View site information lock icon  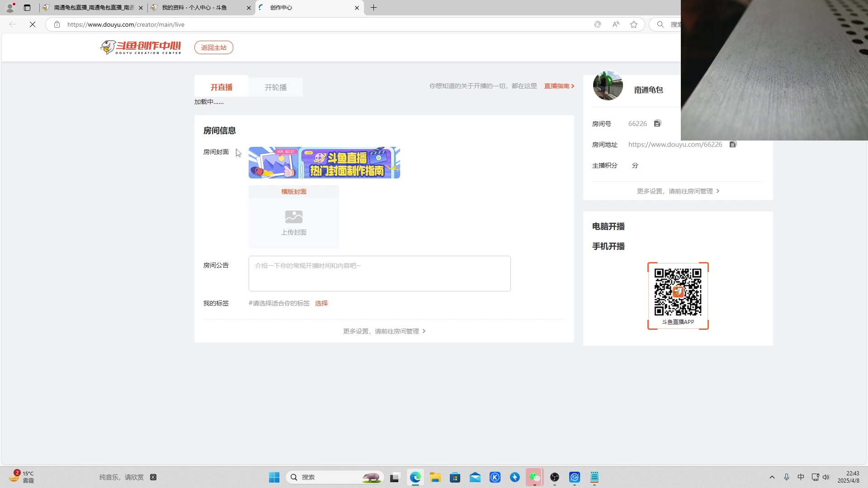(57, 24)
